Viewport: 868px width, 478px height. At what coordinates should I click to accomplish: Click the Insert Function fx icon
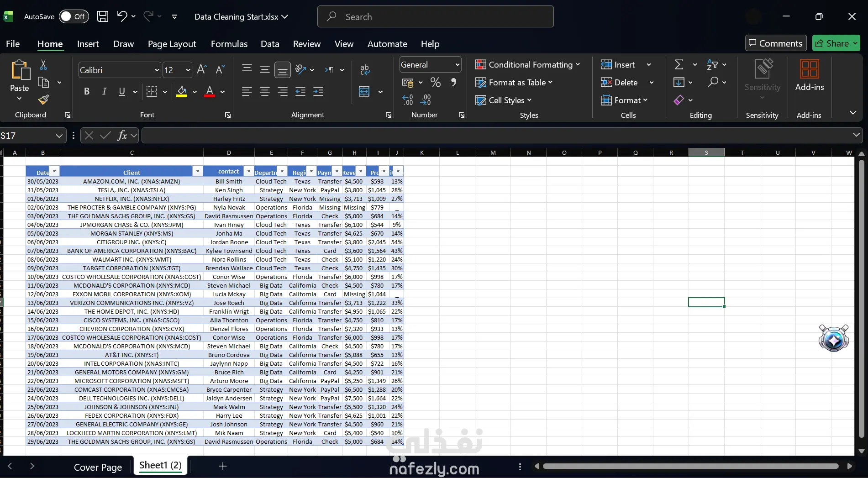(122, 135)
